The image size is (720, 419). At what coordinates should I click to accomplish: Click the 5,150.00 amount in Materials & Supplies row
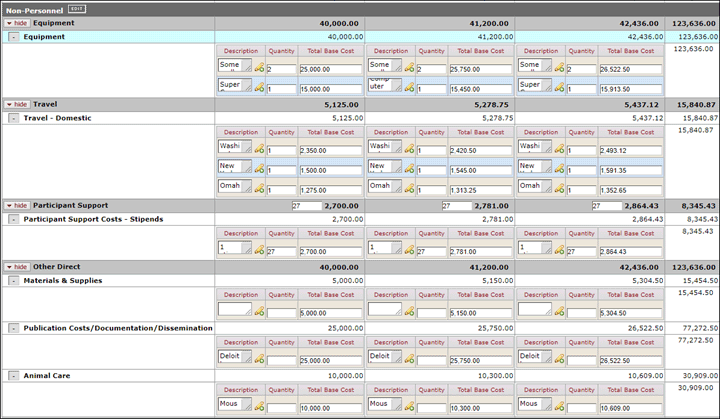(x=498, y=281)
